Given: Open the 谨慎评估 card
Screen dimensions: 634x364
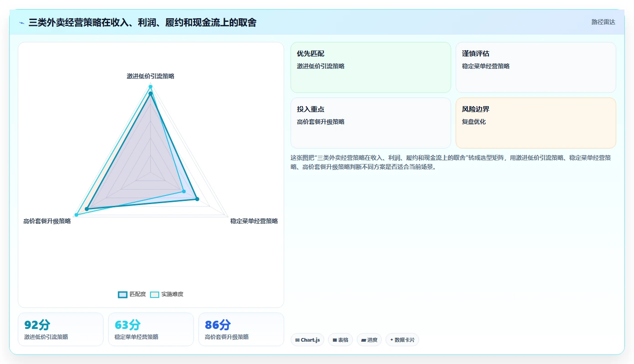Looking at the screenshot, I should coord(536,67).
